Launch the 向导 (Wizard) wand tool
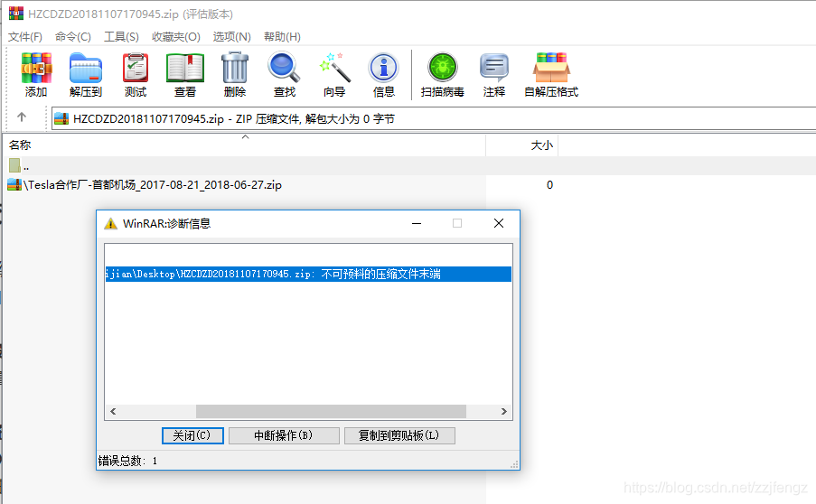 (x=334, y=74)
